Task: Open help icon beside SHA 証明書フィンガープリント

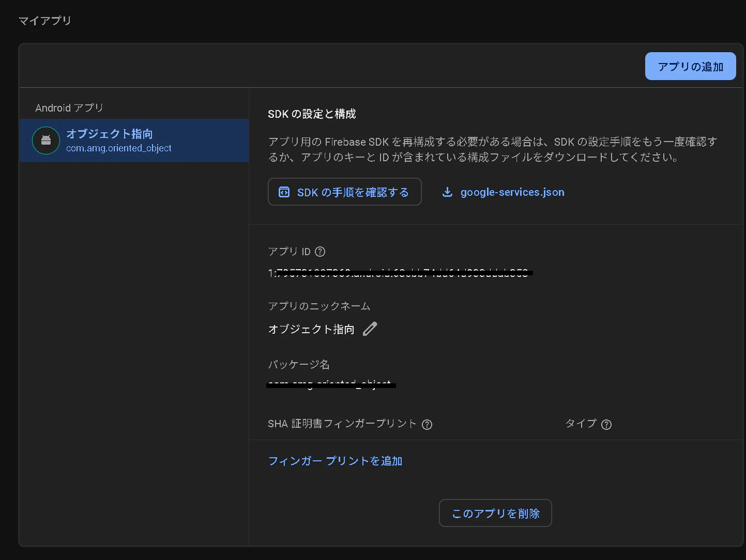Action: 427,425
